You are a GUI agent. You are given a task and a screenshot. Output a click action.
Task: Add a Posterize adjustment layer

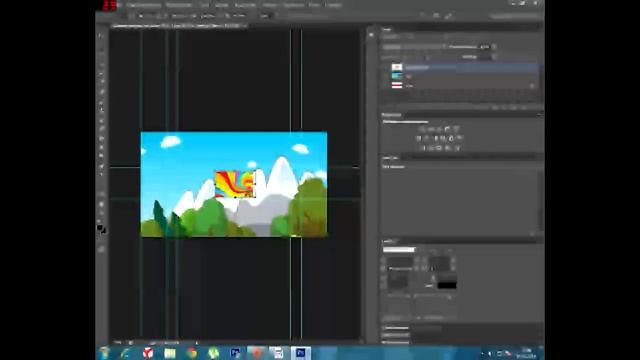pyautogui.click(x=431, y=148)
